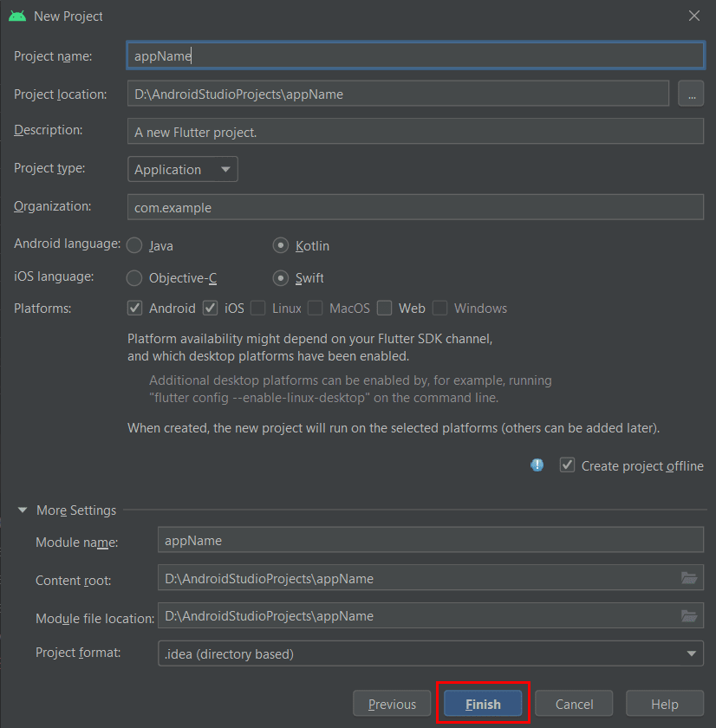The height and width of the screenshot is (728, 716).
Task: Select Java as Android language
Action: [134, 245]
